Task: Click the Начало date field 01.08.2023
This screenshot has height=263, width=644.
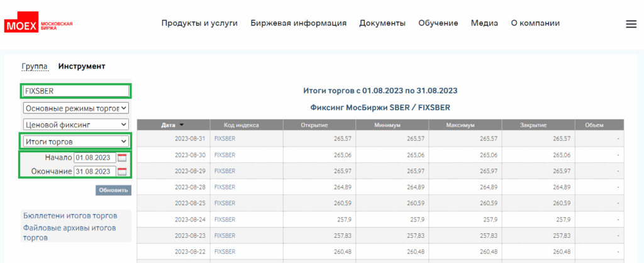Action: [95, 157]
